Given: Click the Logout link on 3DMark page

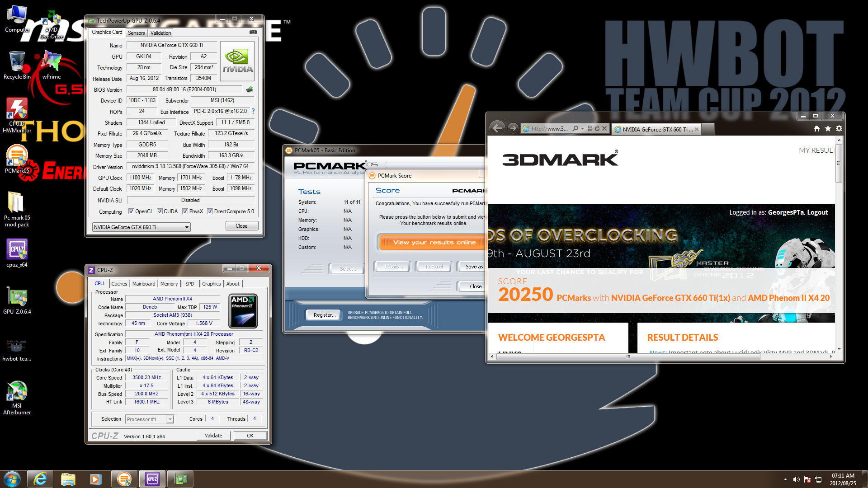Looking at the screenshot, I should point(817,212).
